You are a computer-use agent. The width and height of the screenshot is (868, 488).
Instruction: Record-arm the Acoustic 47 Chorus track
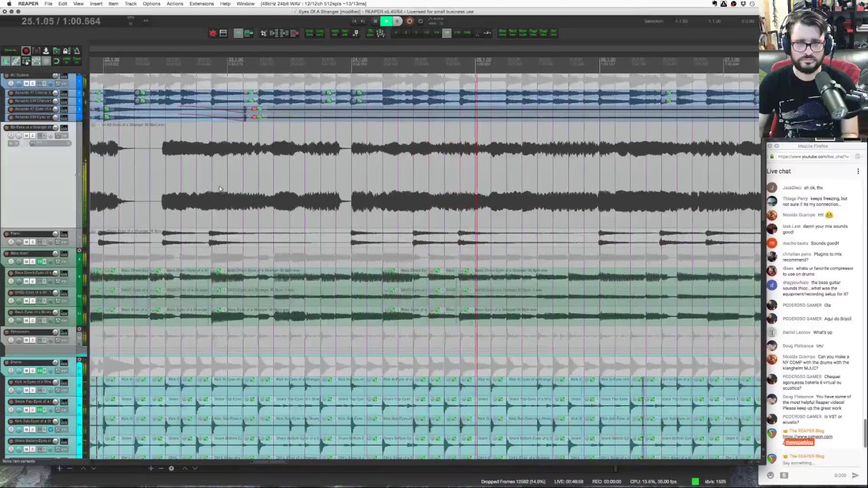(11, 93)
